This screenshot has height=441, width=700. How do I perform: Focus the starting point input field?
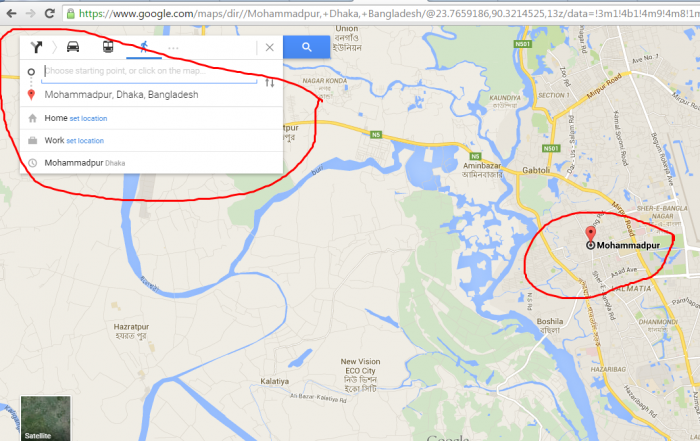point(150,71)
